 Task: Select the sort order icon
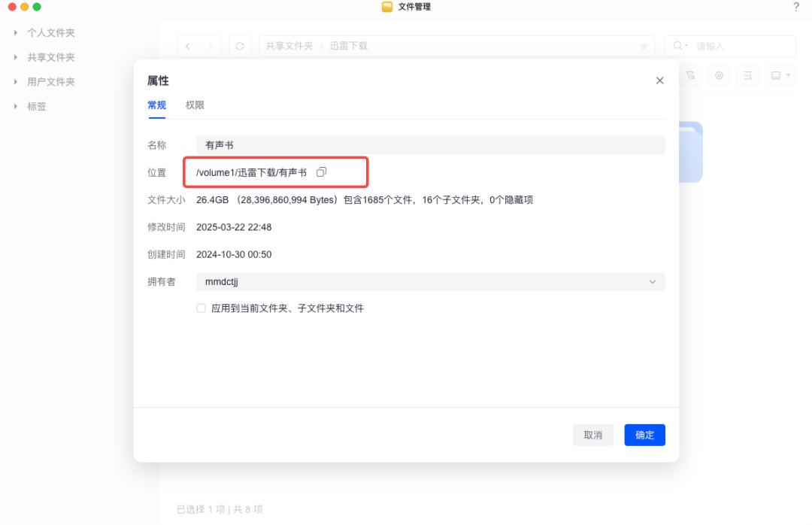tap(747, 75)
